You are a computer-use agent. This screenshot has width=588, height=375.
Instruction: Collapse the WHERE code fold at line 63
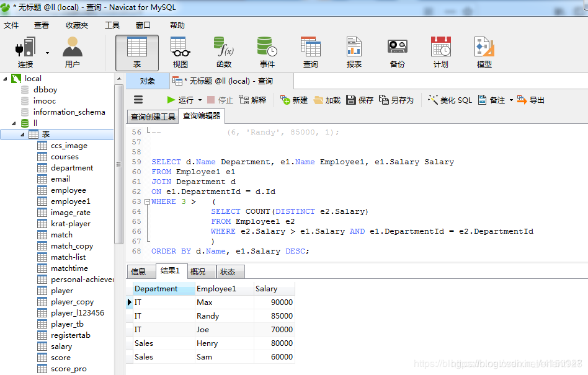click(148, 201)
